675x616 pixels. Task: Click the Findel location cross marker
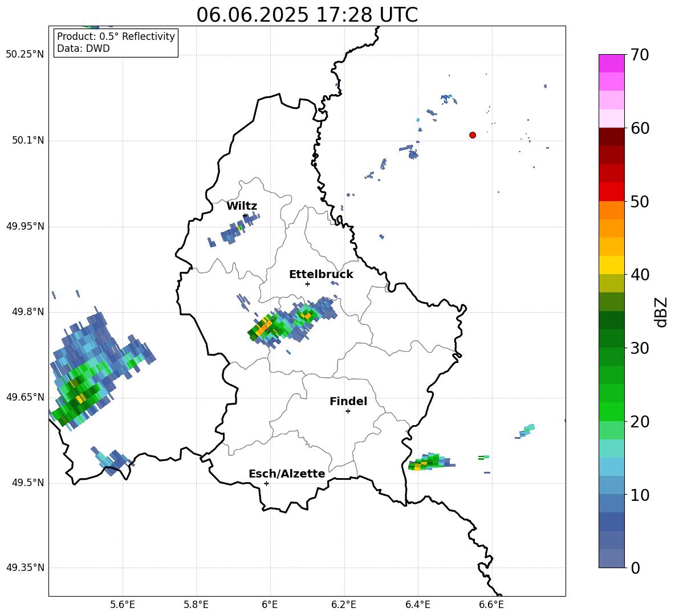348,411
